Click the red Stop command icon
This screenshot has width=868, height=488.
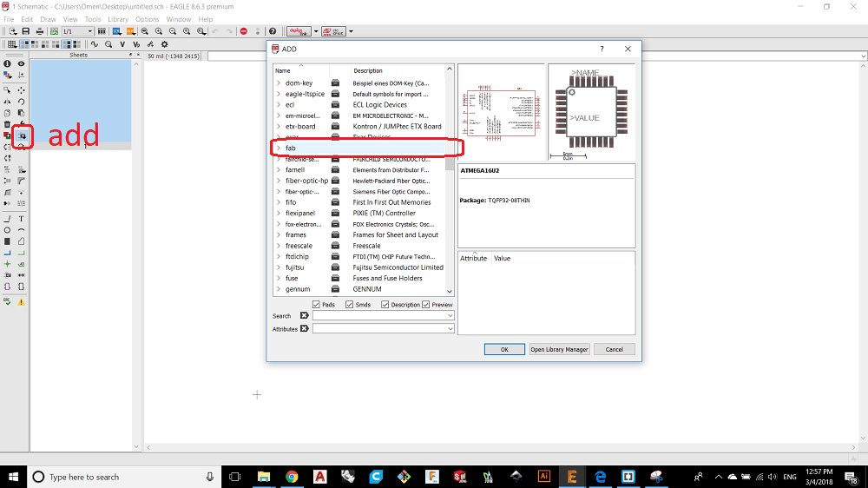(244, 31)
